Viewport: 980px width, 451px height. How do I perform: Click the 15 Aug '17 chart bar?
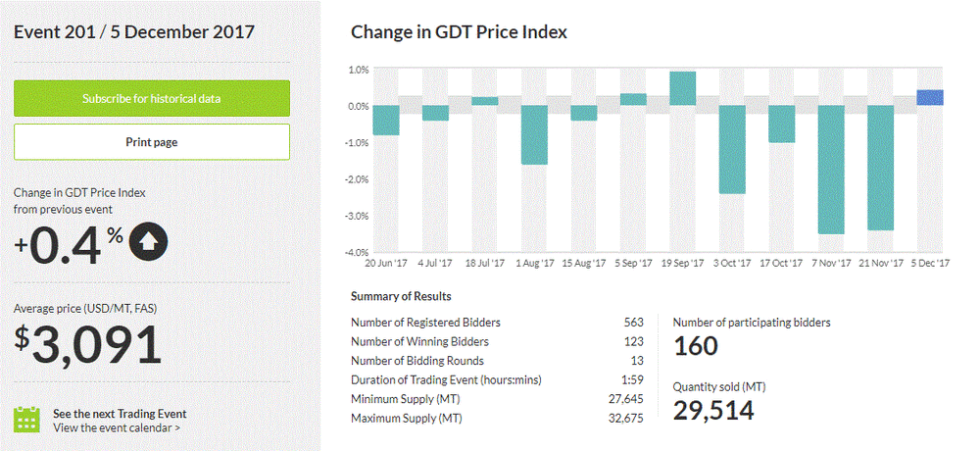pos(583,113)
